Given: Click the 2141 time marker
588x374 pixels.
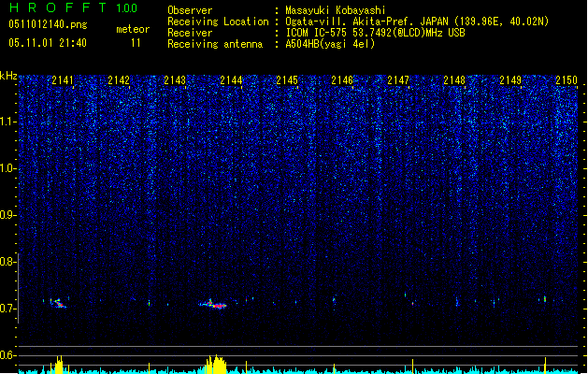Looking at the screenshot, I should (x=63, y=80).
